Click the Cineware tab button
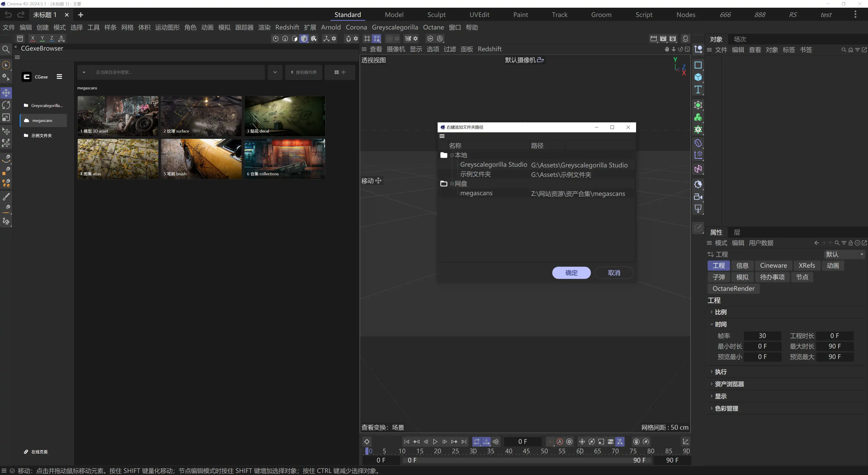Viewport: 868px width, 475px height. click(773, 266)
